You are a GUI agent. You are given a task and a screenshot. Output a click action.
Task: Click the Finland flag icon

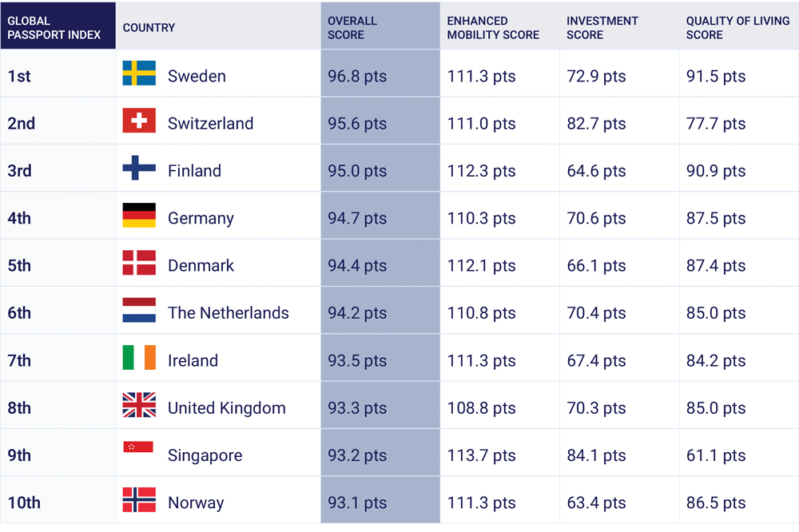tap(139, 168)
